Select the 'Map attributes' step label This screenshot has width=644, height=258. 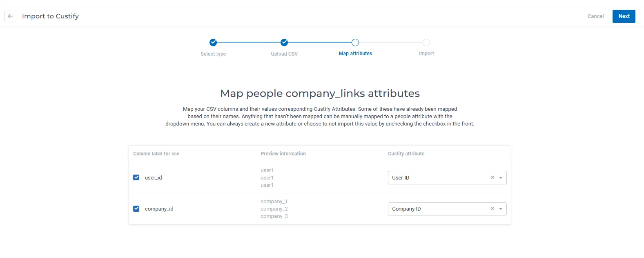pyautogui.click(x=355, y=54)
